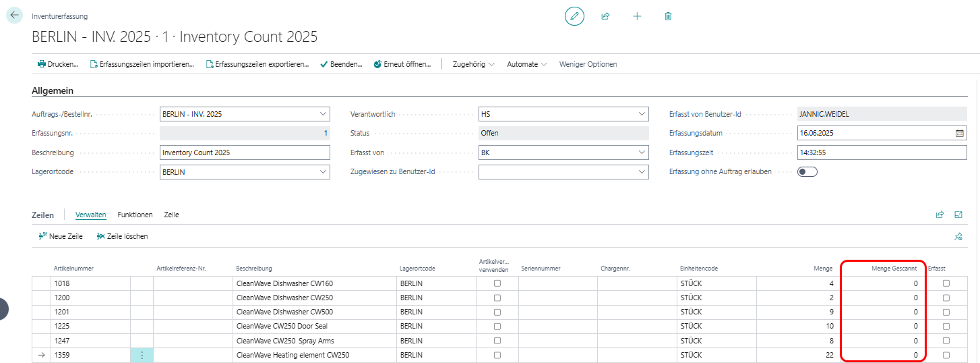Expand the lines section to full screen
This screenshot has height=363, width=980.
click(958, 215)
